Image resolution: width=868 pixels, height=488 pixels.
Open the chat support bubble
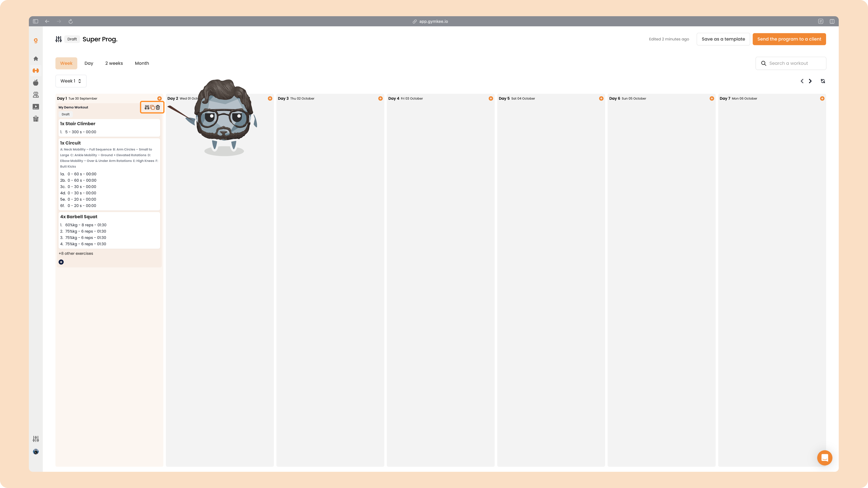(x=825, y=458)
